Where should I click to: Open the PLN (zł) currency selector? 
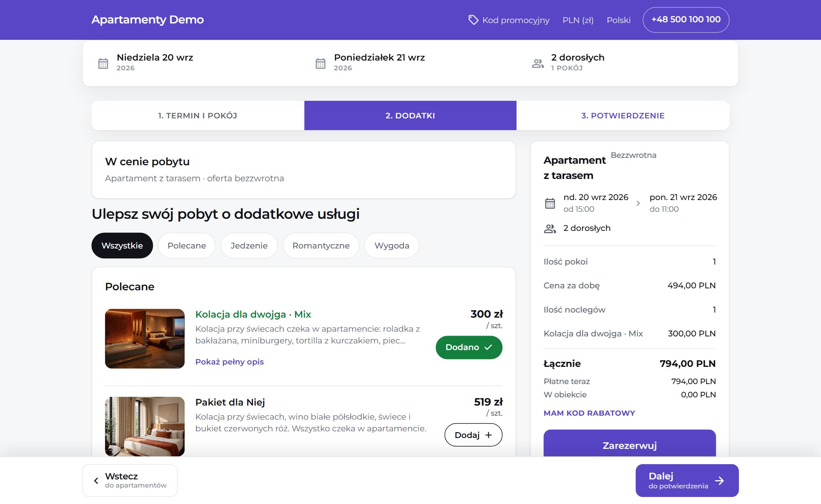point(578,20)
